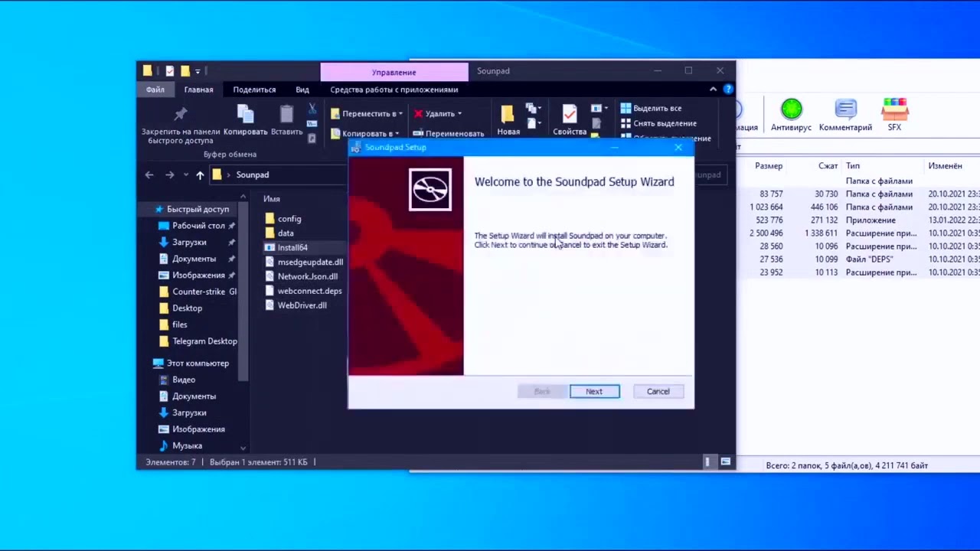
Task: Open the Поделиться ribbon tab
Action: click(x=254, y=90)
